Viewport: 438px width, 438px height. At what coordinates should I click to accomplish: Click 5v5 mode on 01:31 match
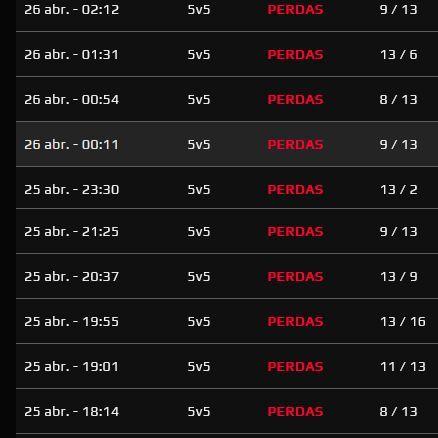199,54
